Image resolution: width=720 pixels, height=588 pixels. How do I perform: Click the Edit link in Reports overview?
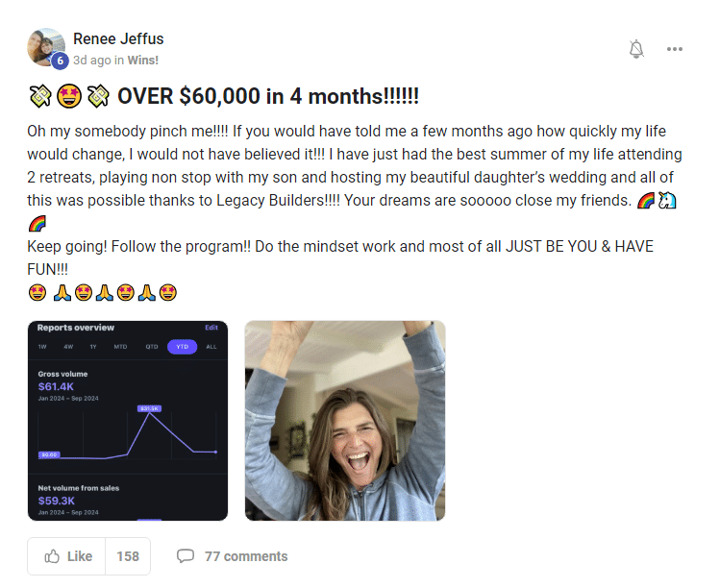point(211,328)
